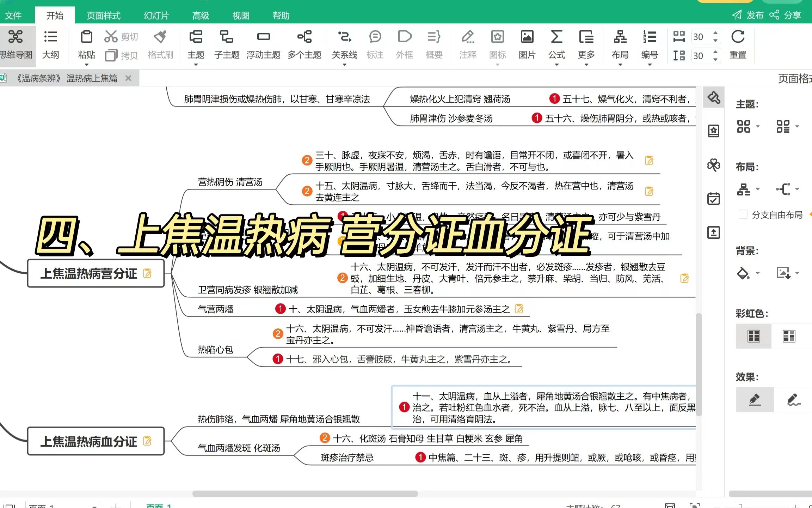Image resolution: width=812 pixels, height=508 pixels.
Task: Expand the paste (粘贴) dropdown arrow
Action: [86, 65]
